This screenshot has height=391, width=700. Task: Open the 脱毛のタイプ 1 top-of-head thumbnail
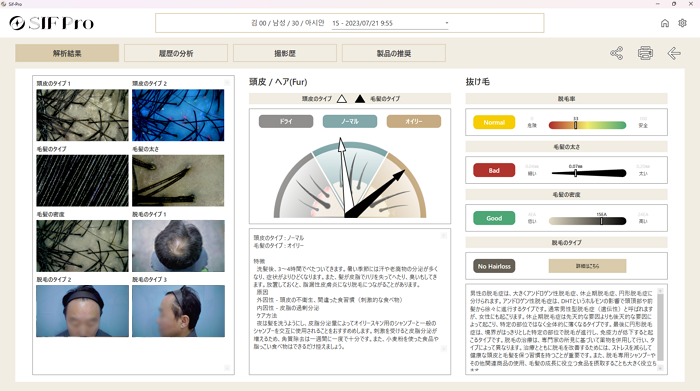click(x=178, y=246)
